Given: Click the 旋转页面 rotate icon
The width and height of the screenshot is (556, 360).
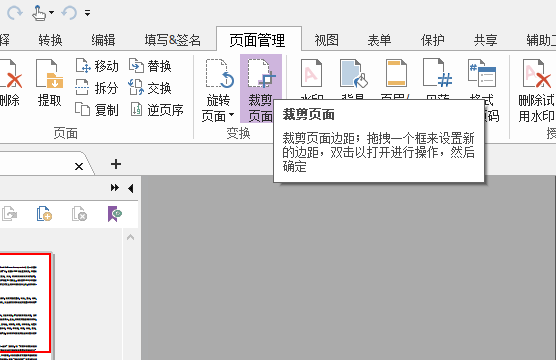Looking at the screenshot, I should 219,74.
